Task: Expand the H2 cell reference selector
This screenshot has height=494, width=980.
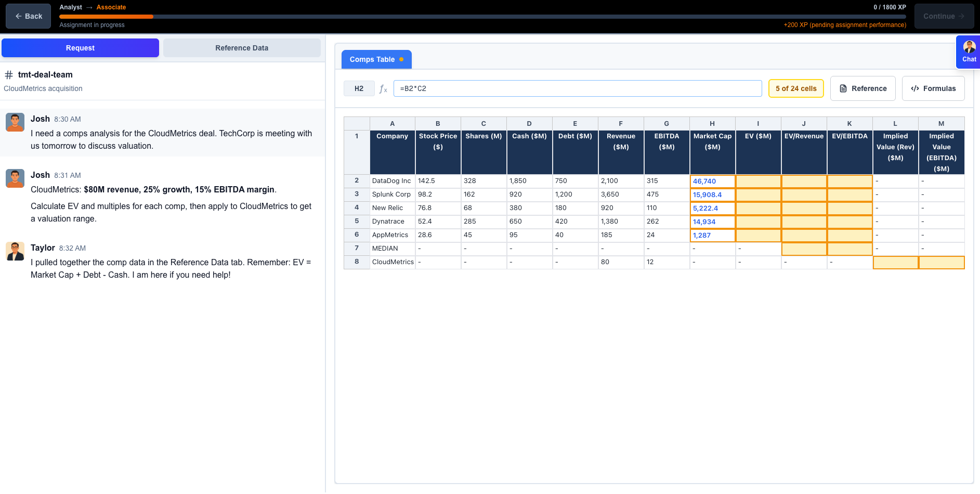Action: click(359, 88)
